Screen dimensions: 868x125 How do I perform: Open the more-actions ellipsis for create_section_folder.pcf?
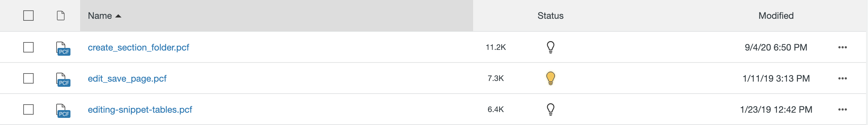click(842, 47)
